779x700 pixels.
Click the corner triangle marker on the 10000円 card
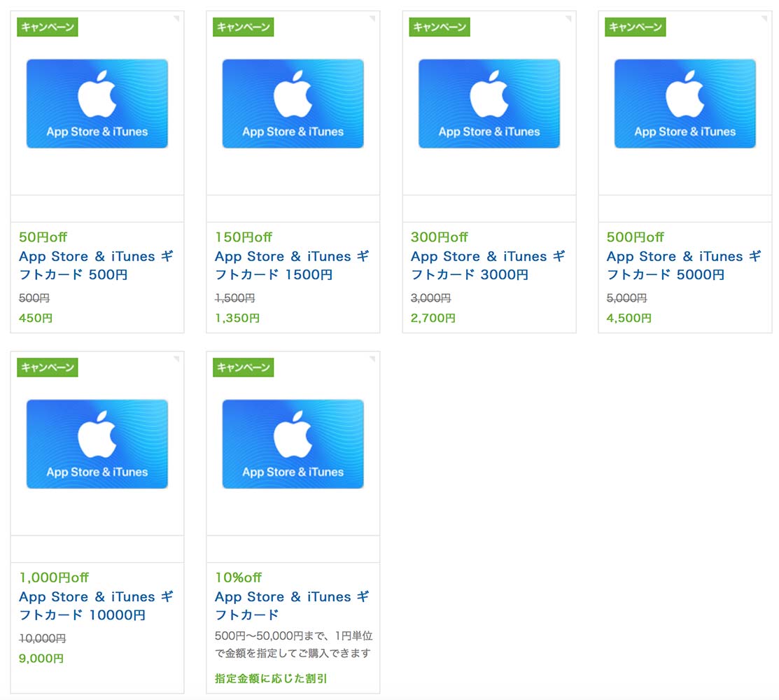click(x=176, y=358)
